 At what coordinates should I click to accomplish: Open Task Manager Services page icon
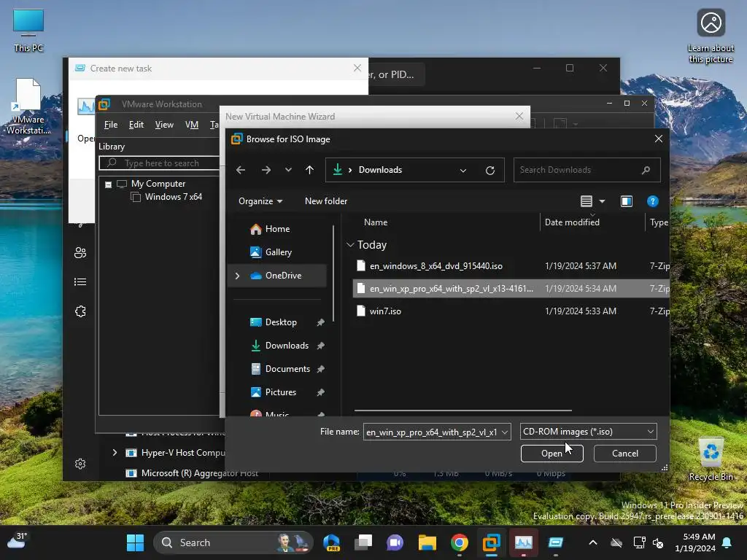(80, 311)
